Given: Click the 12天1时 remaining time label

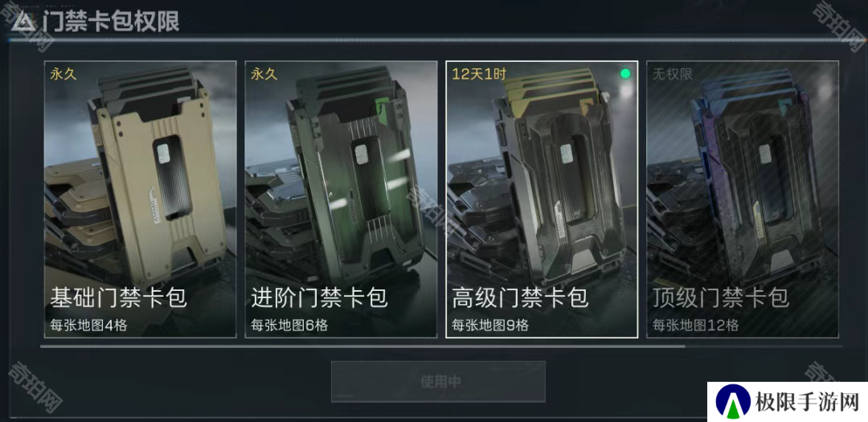Looking at the screenshot, I should click(x=479, y=74).
